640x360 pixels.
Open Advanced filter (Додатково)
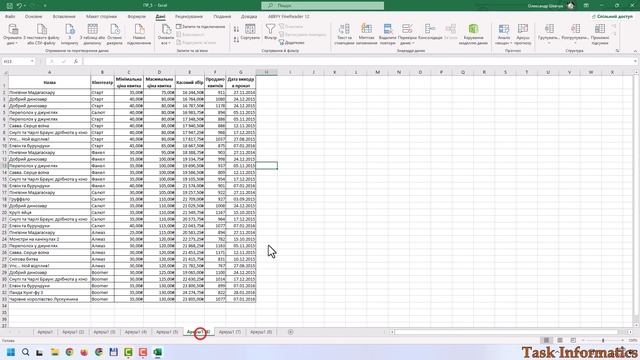pyautogui.click(x=292, y=42)
